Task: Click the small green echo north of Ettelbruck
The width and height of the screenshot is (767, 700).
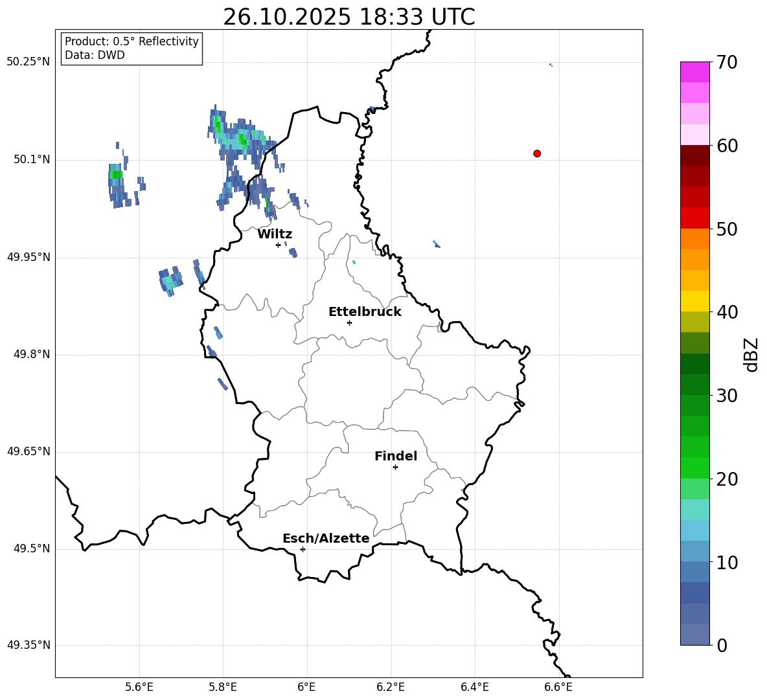Action: (354, 262)
